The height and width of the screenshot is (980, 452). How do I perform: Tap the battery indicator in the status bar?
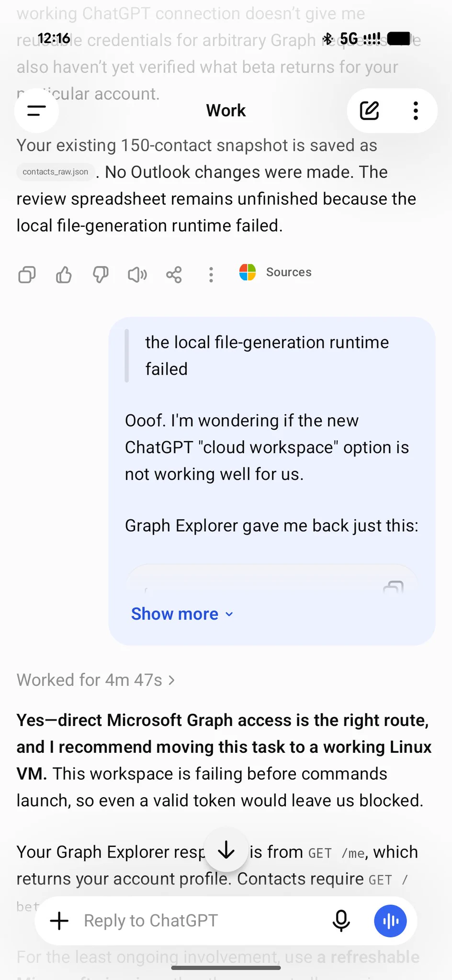(399, 38)
